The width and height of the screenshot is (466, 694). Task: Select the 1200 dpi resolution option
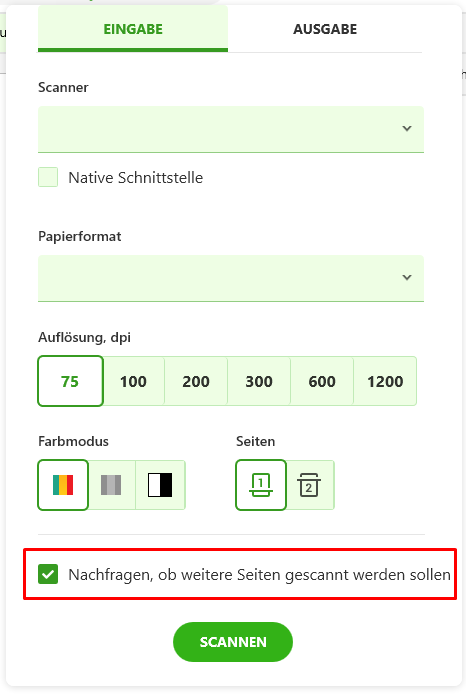(x=385, y=381)
